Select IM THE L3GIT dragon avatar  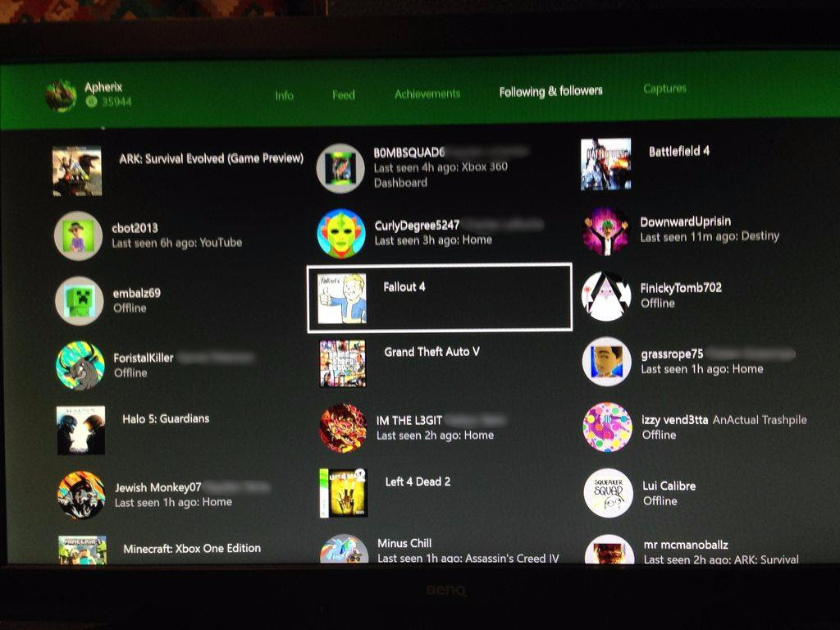tap(344, 428)
